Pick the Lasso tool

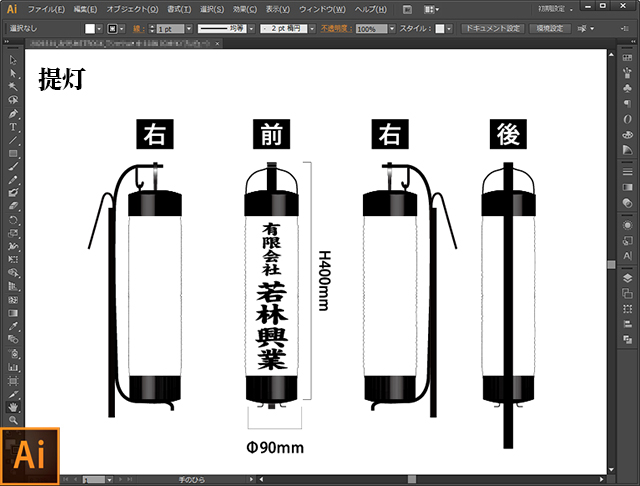tap(13, 100)
